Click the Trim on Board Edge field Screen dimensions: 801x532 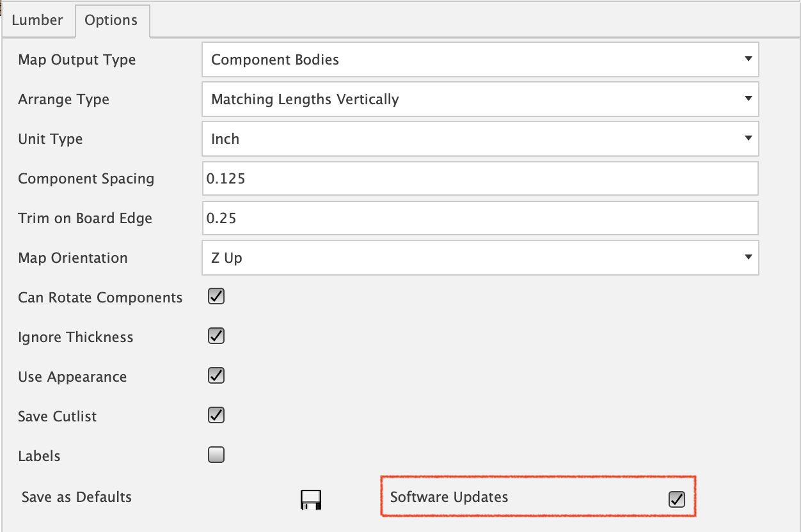pos(480,218)
